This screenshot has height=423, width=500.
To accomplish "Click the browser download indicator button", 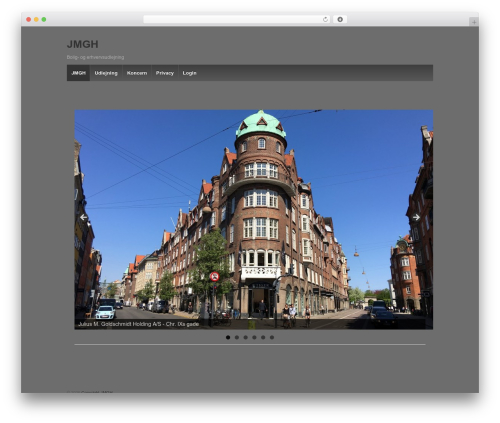I will click(x=340, y=19).
